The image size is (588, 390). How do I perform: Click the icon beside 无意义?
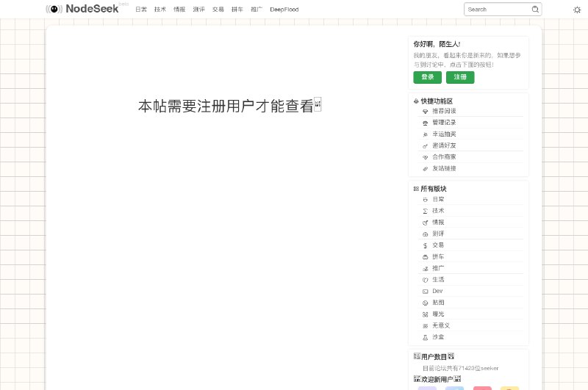point(426,326)
